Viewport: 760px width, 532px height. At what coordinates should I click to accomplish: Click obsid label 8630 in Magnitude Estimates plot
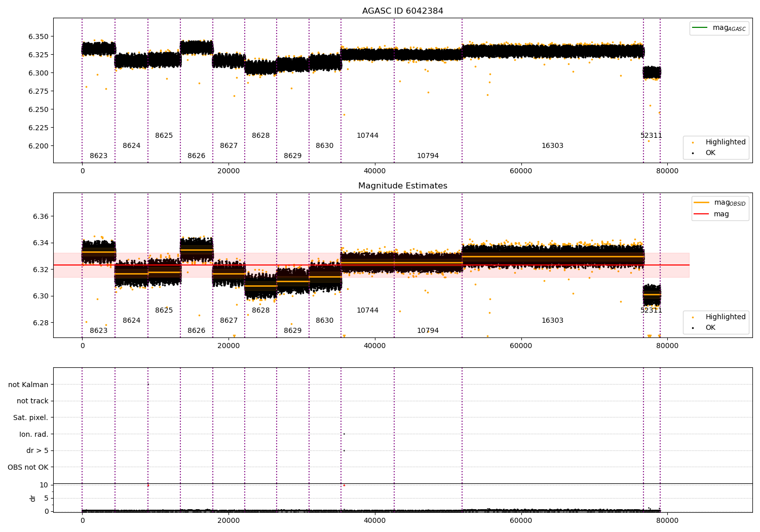click(324, 321)
